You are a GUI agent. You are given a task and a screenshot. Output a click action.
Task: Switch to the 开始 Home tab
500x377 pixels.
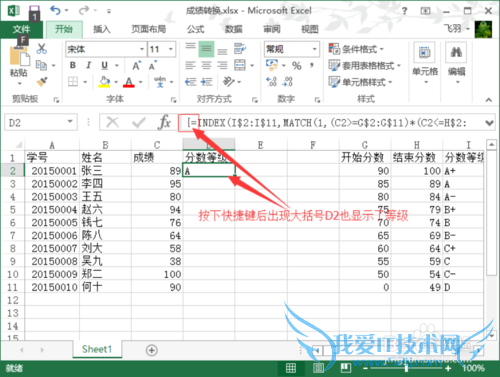(x=64, y=29)
